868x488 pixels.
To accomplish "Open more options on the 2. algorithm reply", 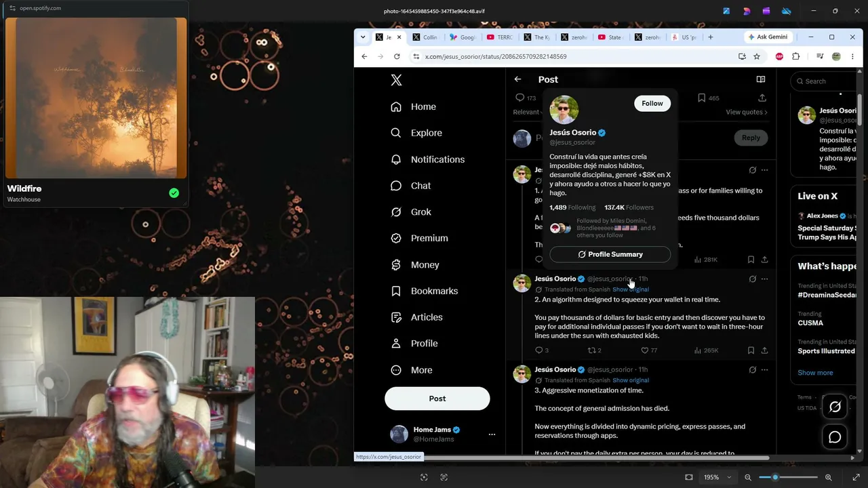I will 765,279.
